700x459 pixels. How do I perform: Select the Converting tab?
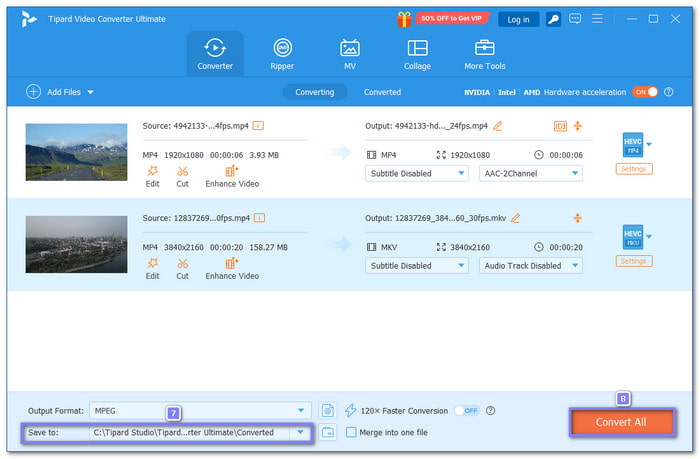pyautogui.click(x=314, y=92)
